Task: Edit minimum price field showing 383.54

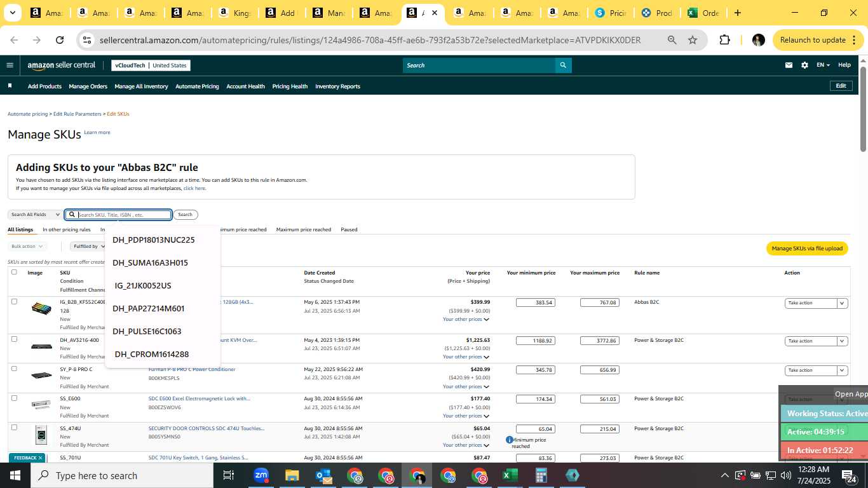Action: tap(536, 302)
